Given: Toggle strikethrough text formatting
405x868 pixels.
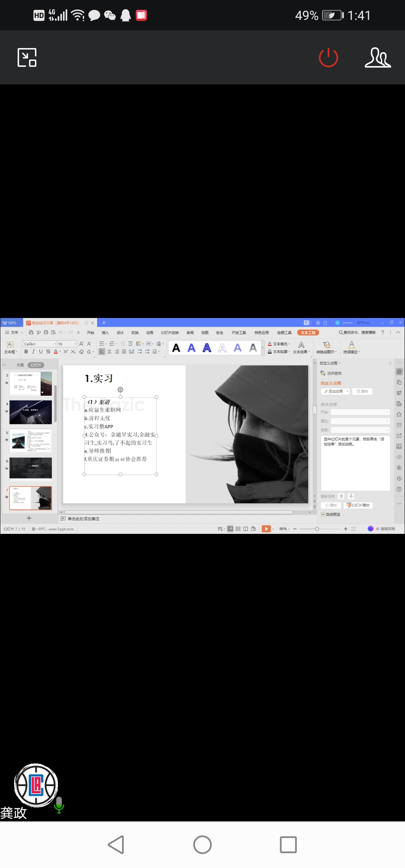Looking at the screenshot, I should (x=48, y=352).
